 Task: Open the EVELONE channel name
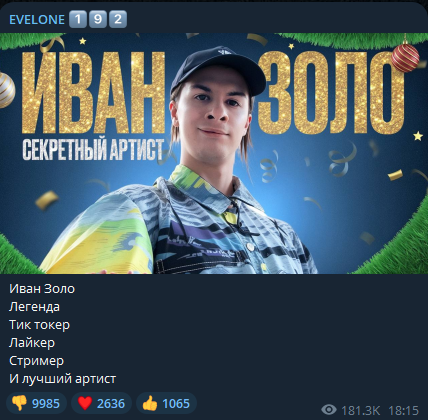pyautogui.click(x=37, y=20)
